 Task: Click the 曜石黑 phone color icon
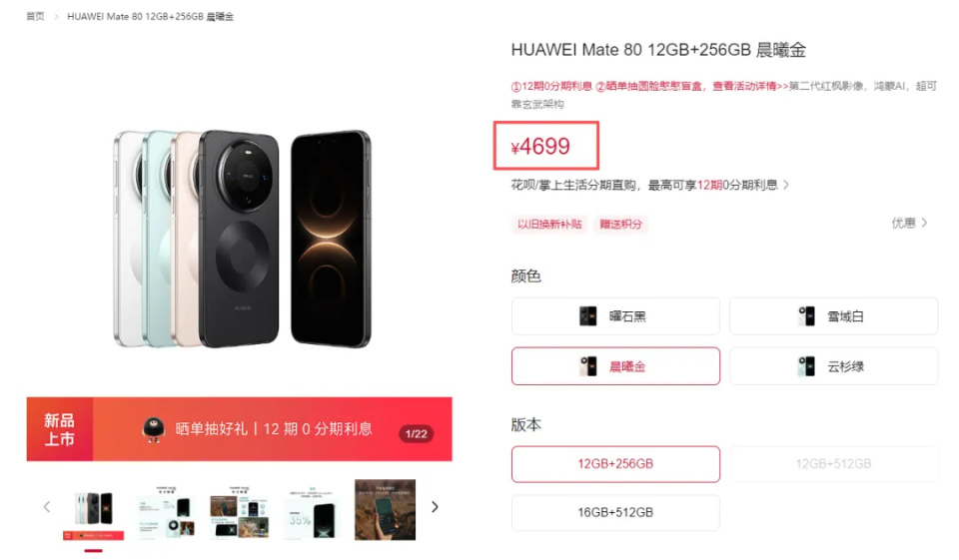click(x=587, y=316)
